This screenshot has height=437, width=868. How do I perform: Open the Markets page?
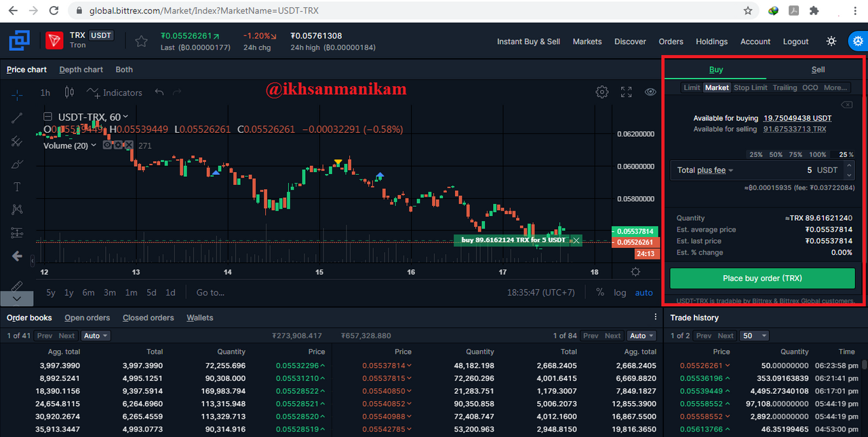(x=587, y=41)
